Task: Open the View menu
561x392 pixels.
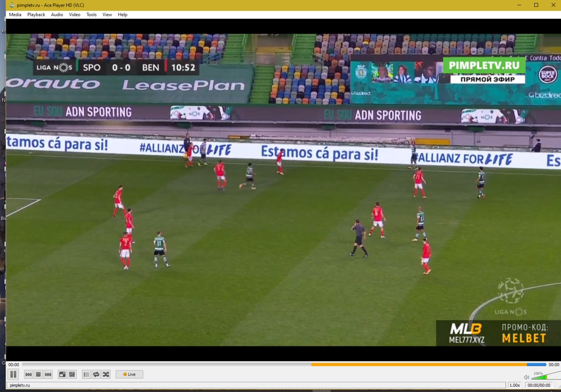Action: tap(107, 14)
